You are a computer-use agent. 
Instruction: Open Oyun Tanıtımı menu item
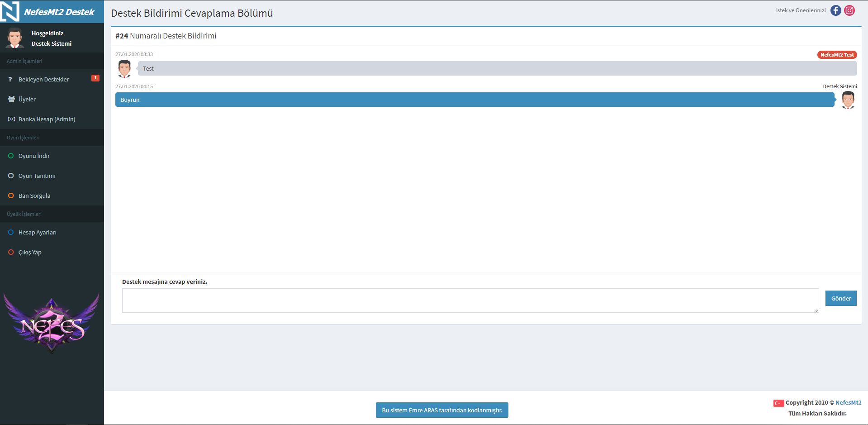click(x=52, y=176)
